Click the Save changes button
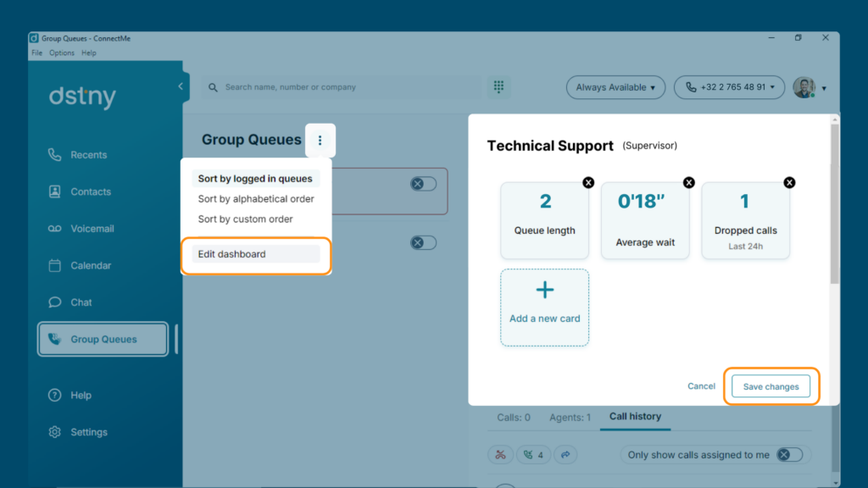 [x=771, y=386]
